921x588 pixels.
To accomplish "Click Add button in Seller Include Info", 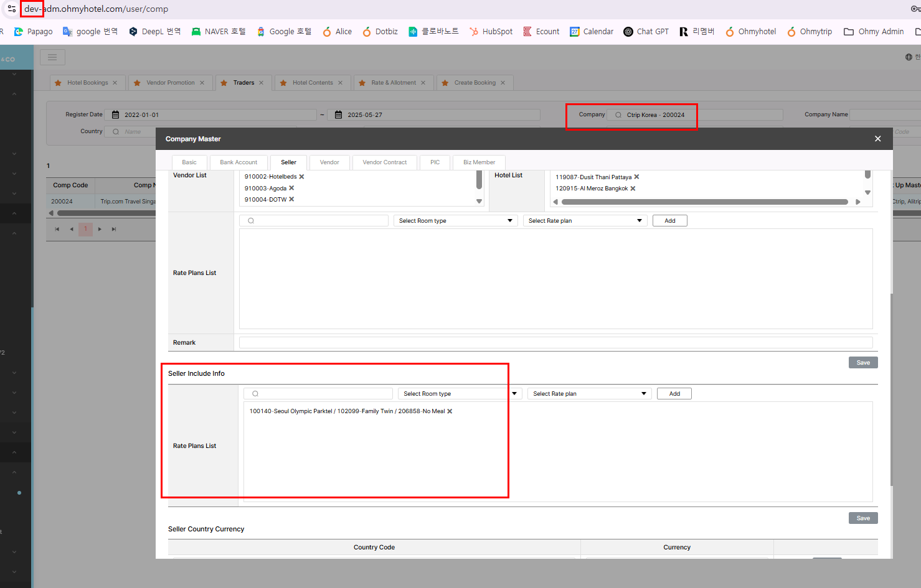I will coord(674,394).
